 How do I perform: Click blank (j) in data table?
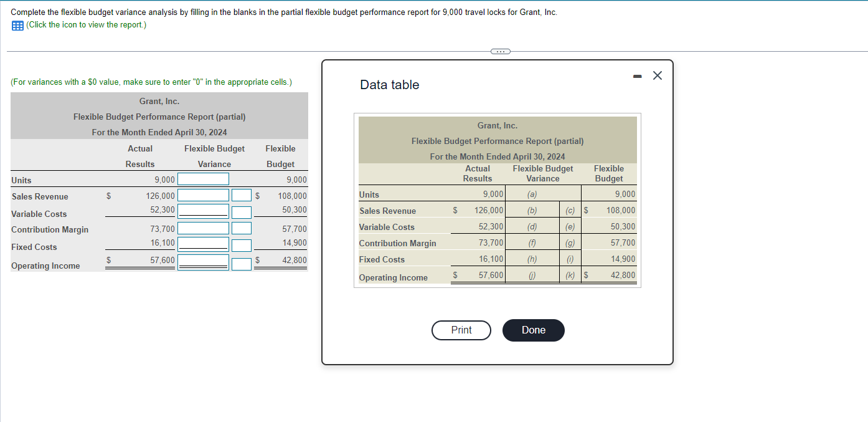tap(532, 276)
